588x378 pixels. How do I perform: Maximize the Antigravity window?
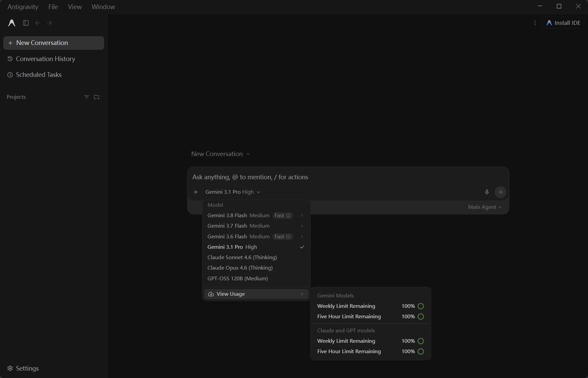[559, 6]
